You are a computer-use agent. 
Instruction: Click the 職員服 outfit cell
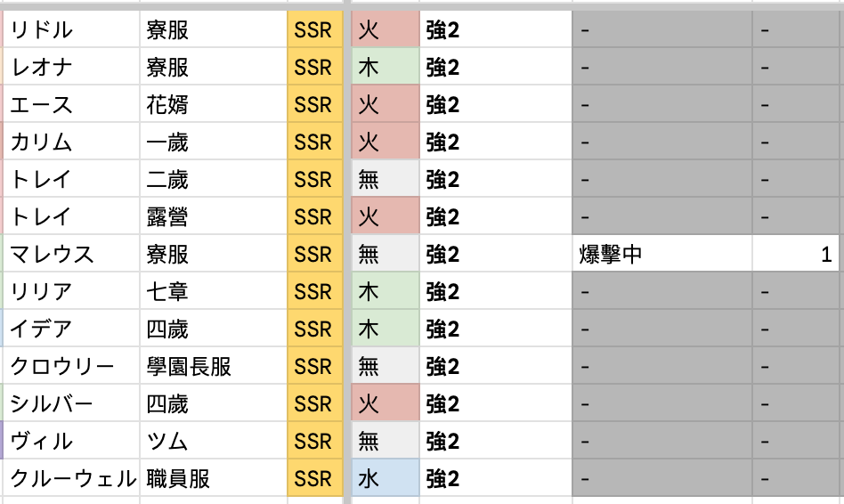(x=213, y=478)
